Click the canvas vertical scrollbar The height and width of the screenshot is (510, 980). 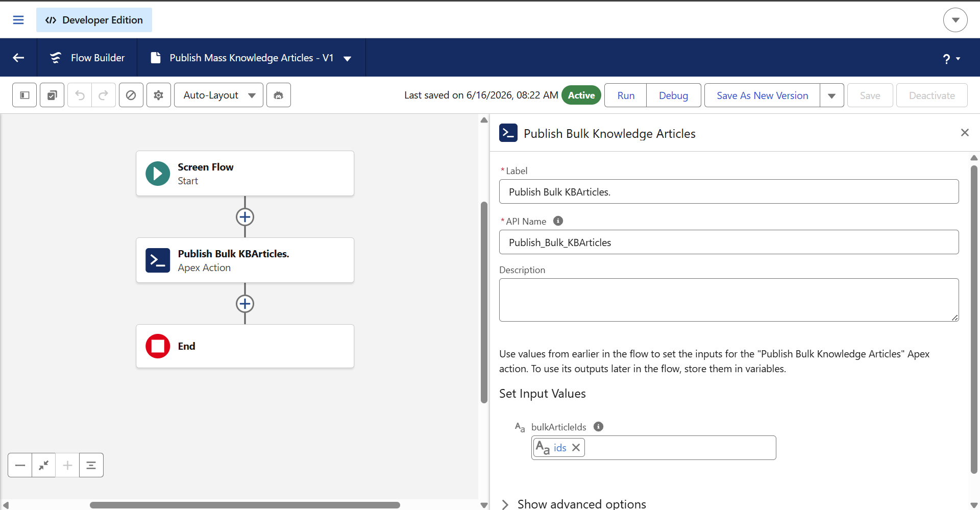click(484, 302)
